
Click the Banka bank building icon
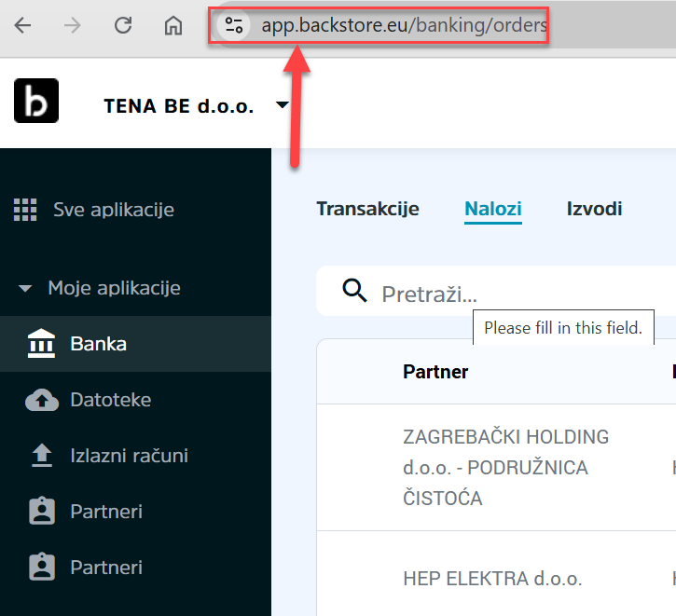[41, 344]
